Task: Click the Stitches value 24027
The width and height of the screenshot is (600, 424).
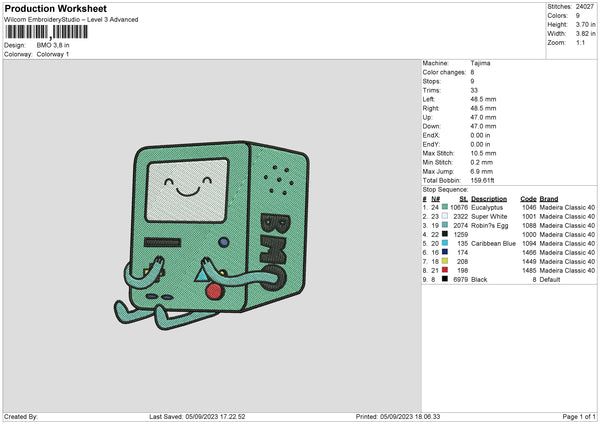Action: coord(584,7)
